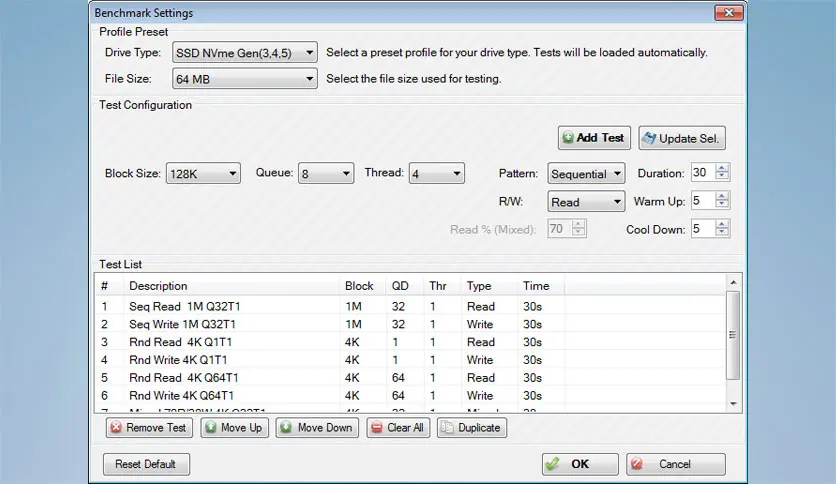Click the Cool Down input field
The height and width of the screenshot is (484, 836).
point(703,229)
